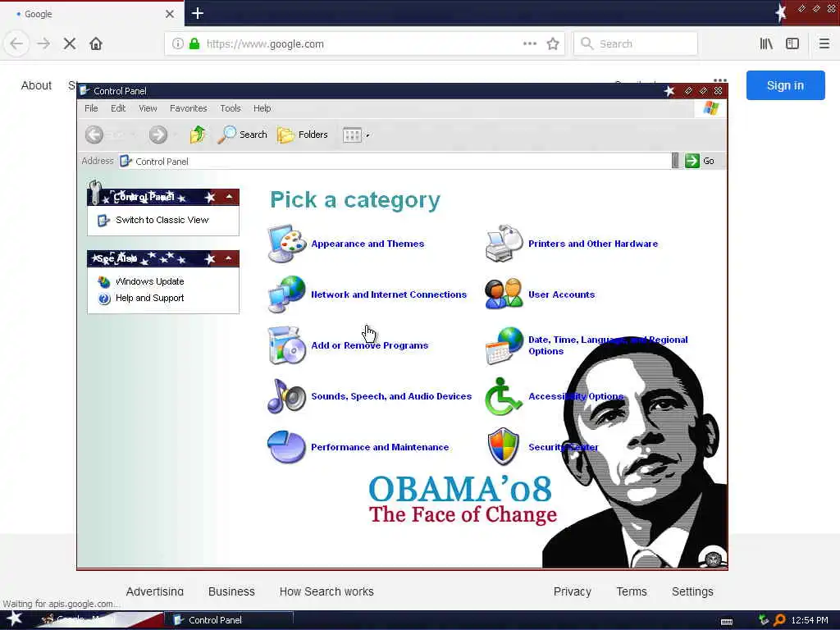
Task: Open the About link on Google page
Action: click(36, 85)
